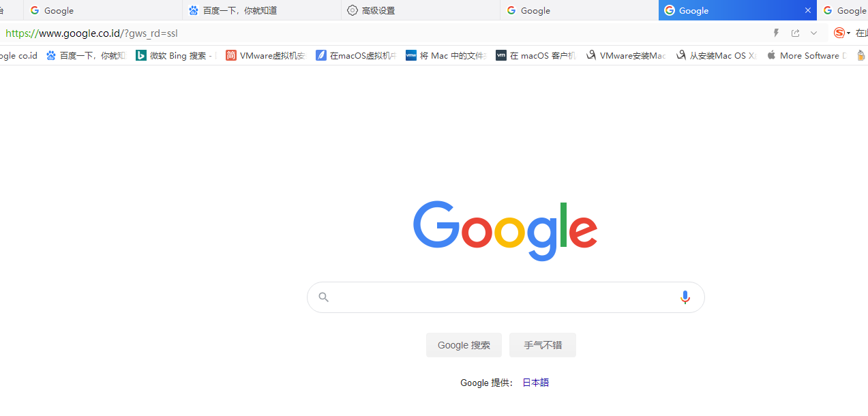Expand the address bar history dropdown arrow
Viewport: 868px width, 416px height.
pos(813,33)
